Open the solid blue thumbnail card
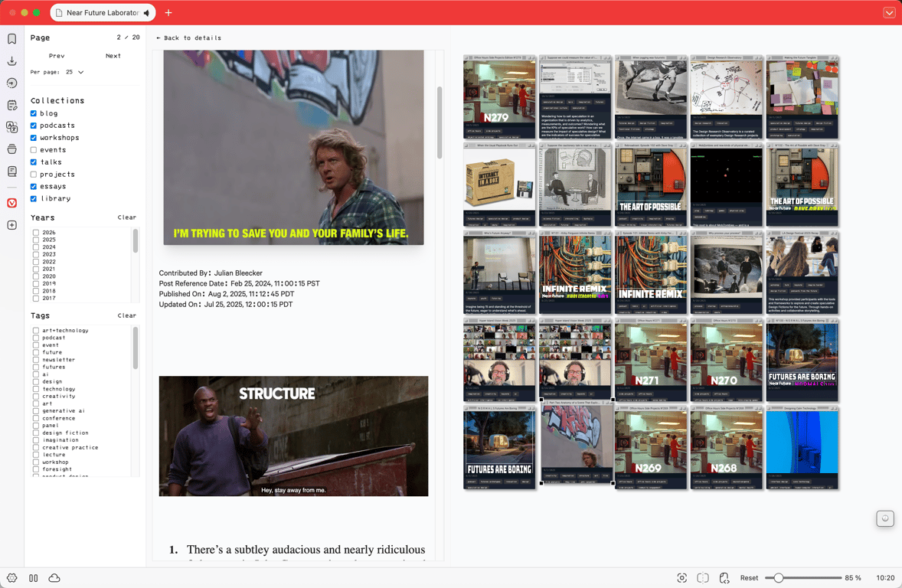 (x=802, y=448)
